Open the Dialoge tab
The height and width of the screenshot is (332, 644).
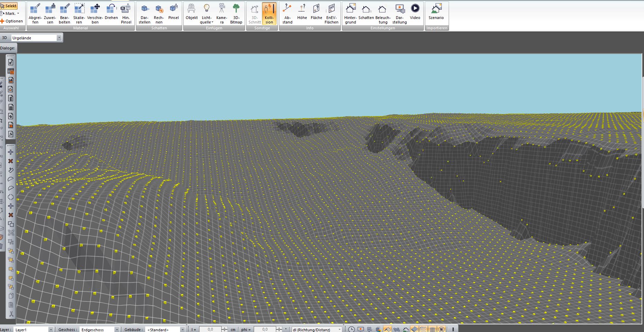[x=8, y=48]
